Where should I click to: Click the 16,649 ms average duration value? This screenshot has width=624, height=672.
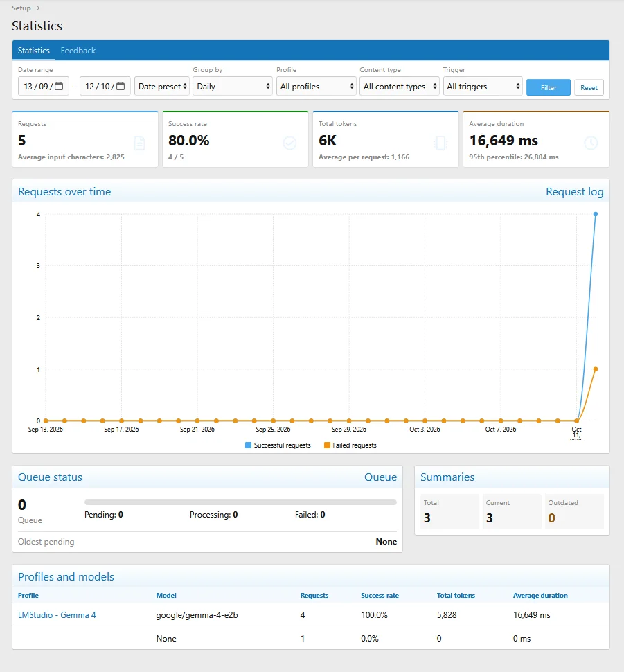[503, 141]
